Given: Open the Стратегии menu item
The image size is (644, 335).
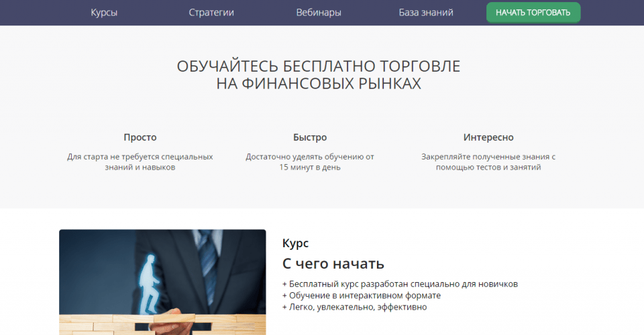Looking at the screenshot, I should pyautogui.click(x=211, y=13).
